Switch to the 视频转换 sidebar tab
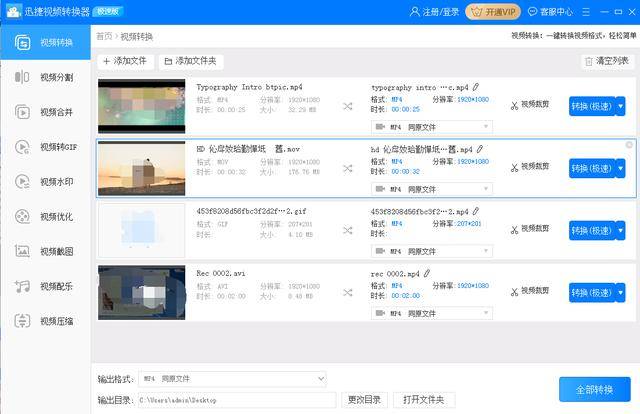Image resolution: width=640 pixels, height=414 pixels. tap(45, 42)
